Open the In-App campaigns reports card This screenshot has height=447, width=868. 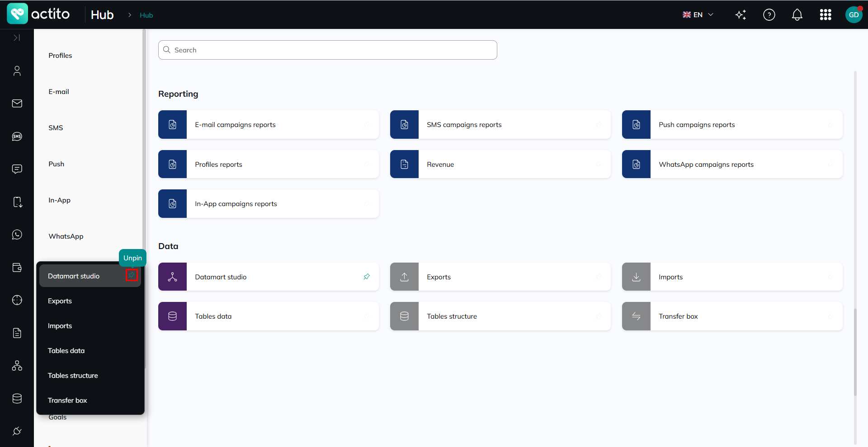click(268, 204)
